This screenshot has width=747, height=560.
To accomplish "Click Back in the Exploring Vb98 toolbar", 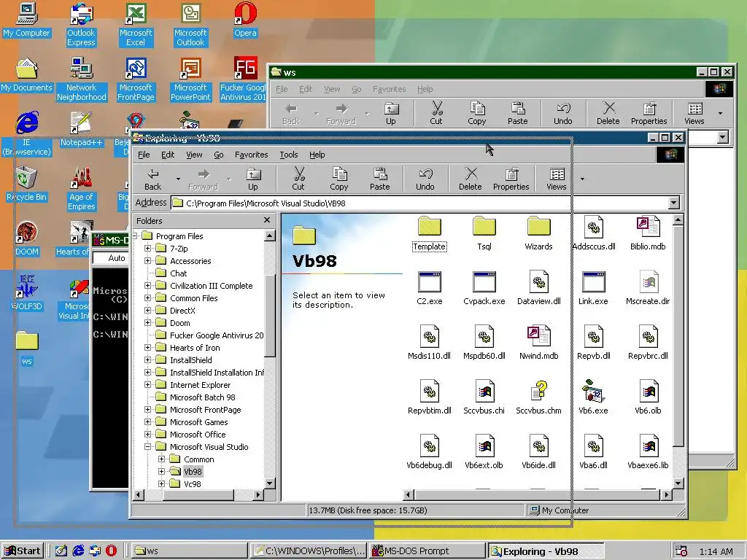I will 153,179.
